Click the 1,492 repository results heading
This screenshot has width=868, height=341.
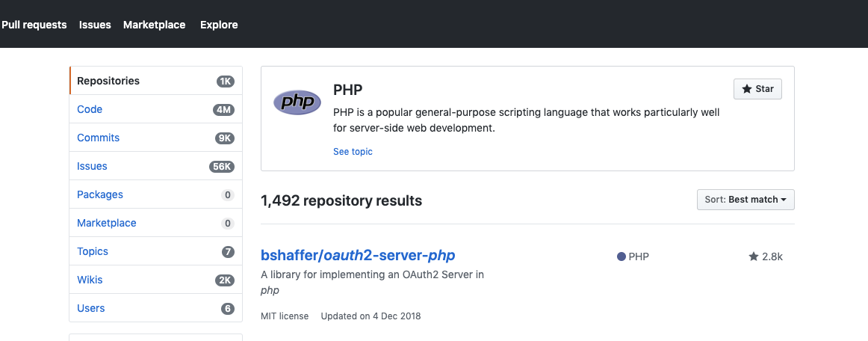[x=341, y=200]
